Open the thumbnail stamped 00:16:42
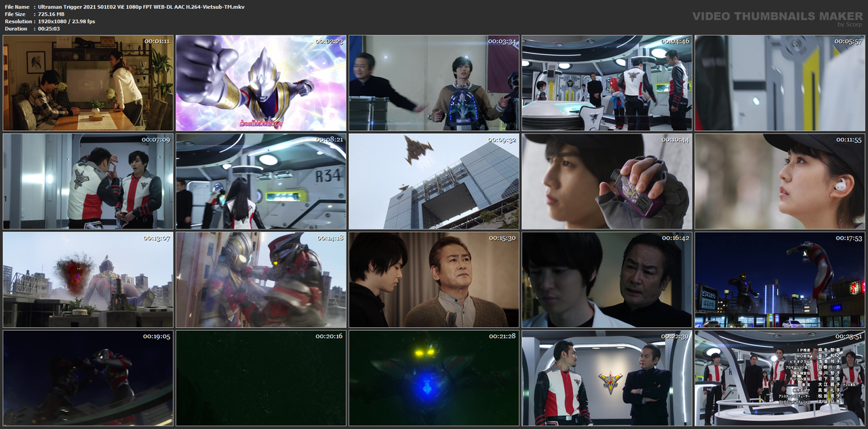This screenshot has width=868, height=429. click(607, 280)
